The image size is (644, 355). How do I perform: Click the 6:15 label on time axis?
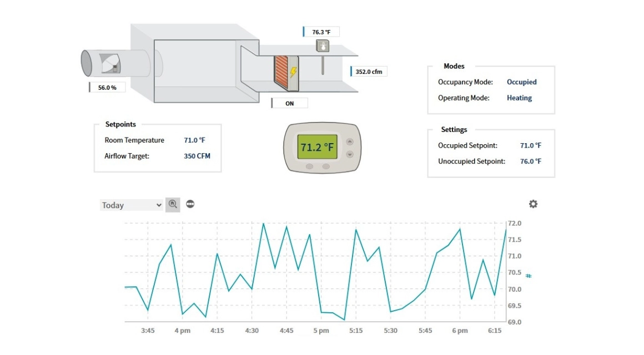click(495, 331)
